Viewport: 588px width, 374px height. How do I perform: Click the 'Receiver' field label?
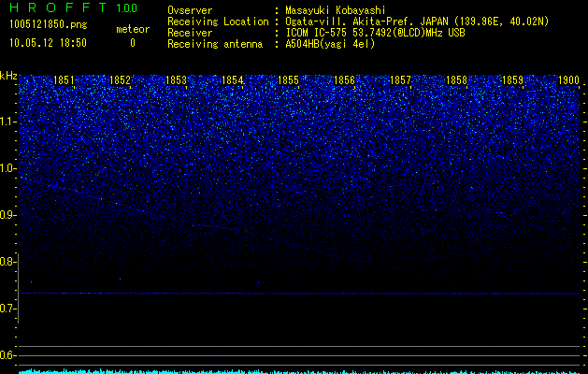point(190,33)
